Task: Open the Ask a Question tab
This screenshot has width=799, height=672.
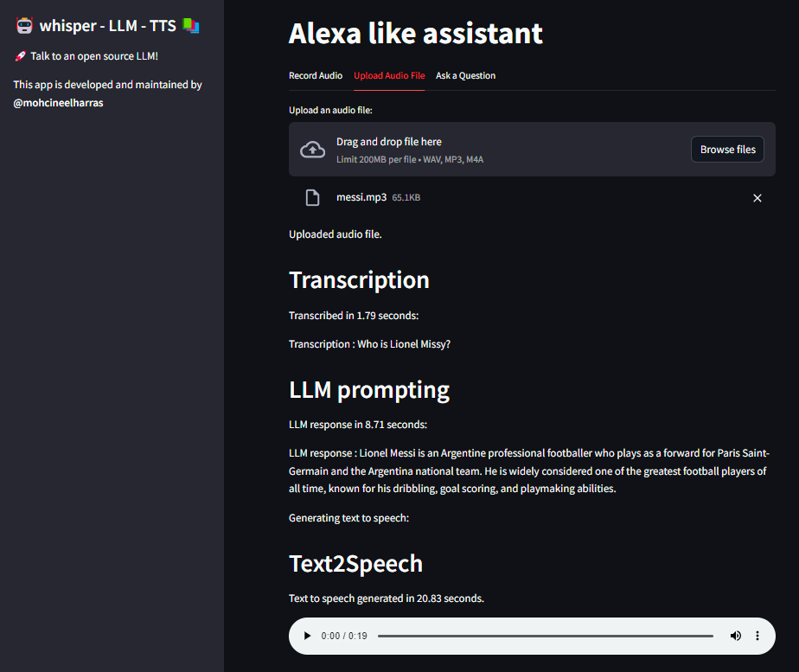Action: point(465,75)
